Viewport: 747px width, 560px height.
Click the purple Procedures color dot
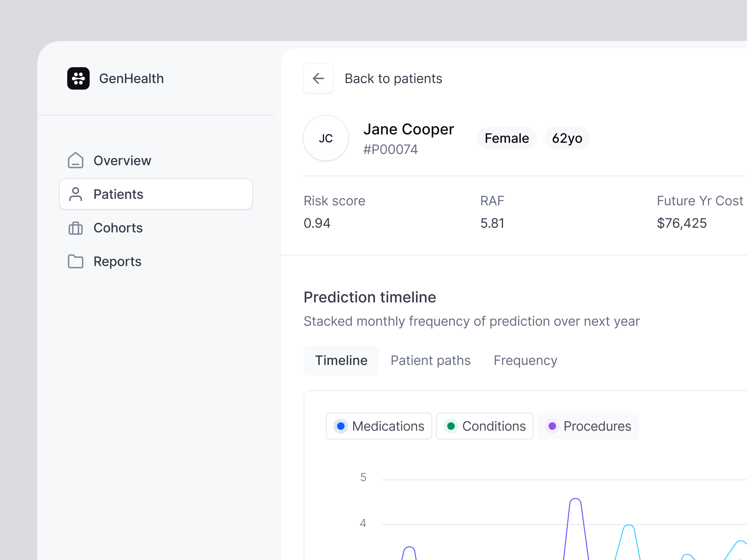[552, 426]
